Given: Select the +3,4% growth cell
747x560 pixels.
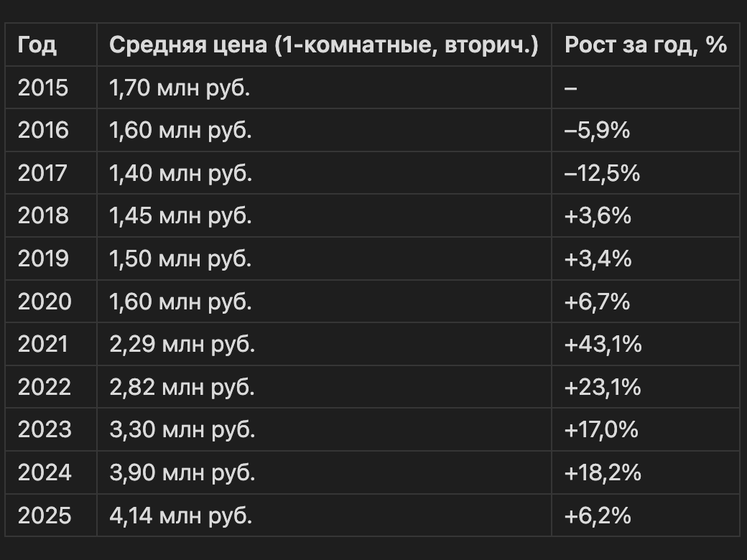Looking at the screenshot, I should [x=598, y=258].
